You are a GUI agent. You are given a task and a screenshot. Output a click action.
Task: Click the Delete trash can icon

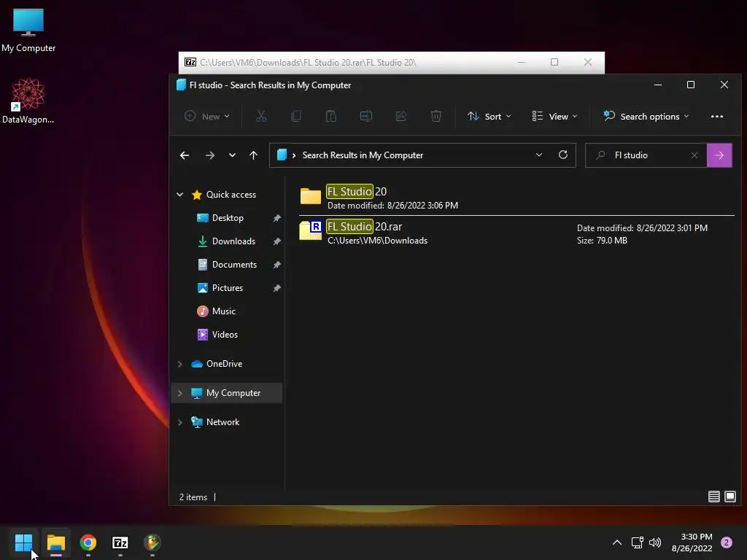436,116
